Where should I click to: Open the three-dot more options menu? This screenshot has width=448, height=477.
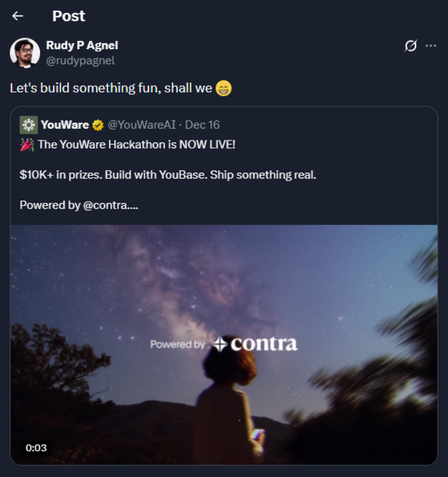tap(430, 46)
